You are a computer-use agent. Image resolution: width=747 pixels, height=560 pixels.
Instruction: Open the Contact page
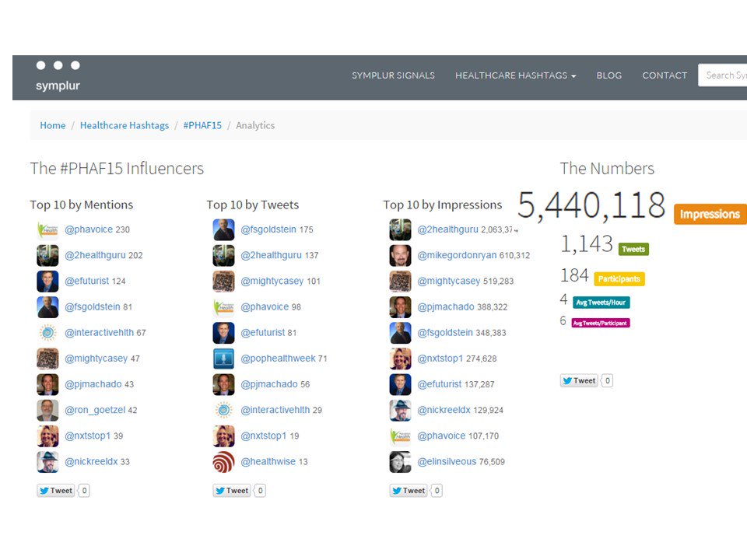coord(665,75)
